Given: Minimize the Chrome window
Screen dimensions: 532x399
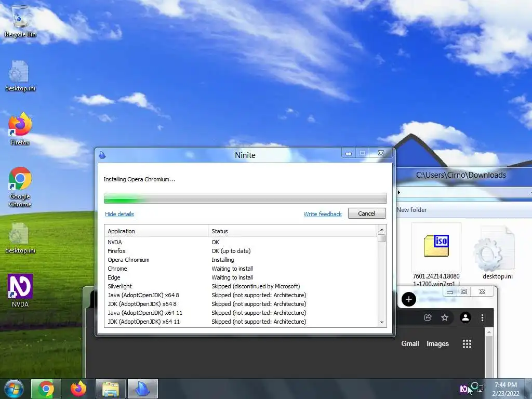Looking at the screenshot, I should coord(450,292).
